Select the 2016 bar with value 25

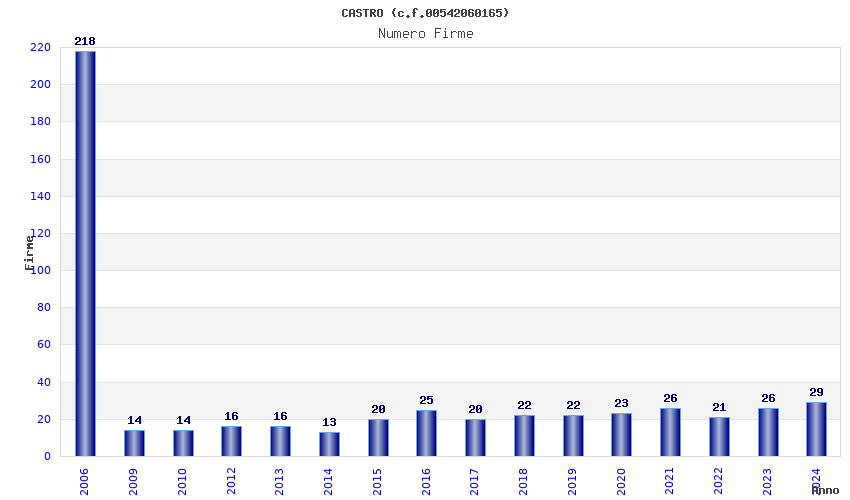(426, 433)
